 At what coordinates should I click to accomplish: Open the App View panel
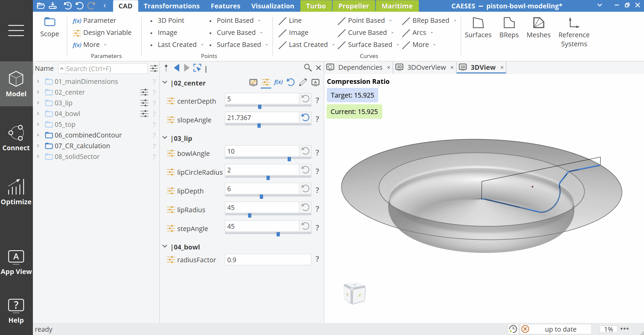[x=16, y=263]
